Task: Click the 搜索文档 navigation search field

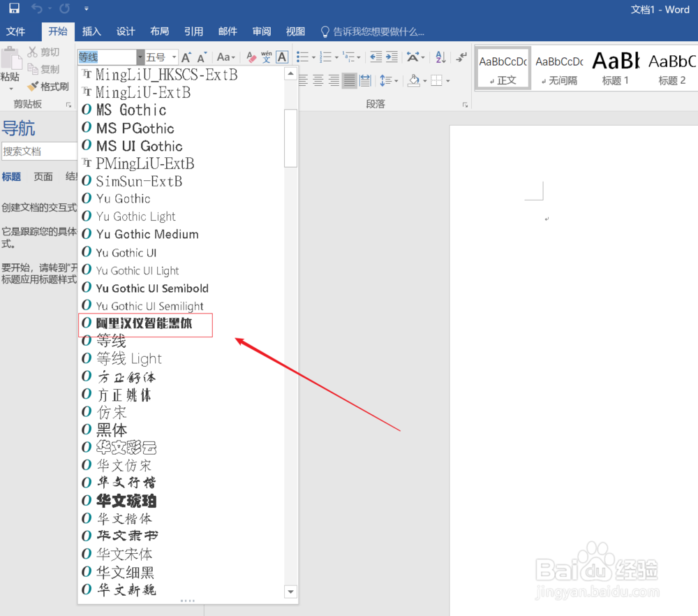Action: 39,152
